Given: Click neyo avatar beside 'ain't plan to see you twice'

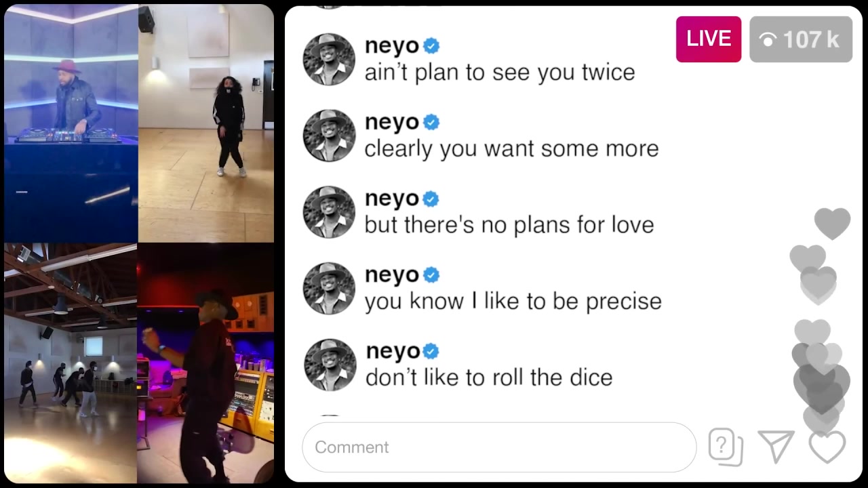Looking at the screenshot, I should (x=329, y=59).
